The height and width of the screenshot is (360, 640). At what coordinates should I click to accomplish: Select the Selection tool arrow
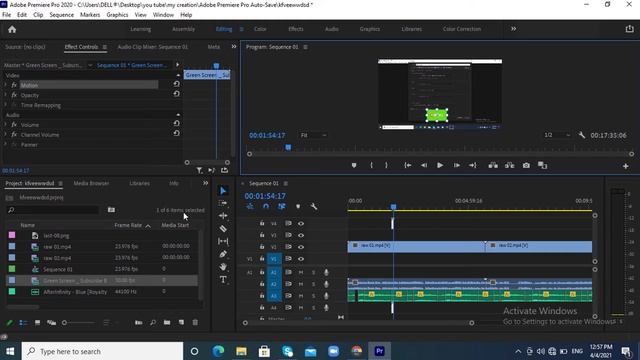pyautogui.click(x=223, y=191)
